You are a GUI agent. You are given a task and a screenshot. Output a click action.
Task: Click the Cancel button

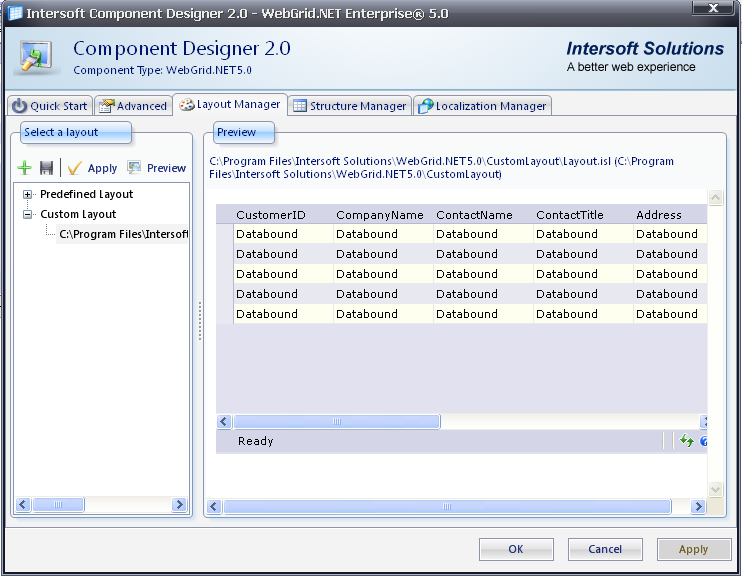[x=605, y=549]
